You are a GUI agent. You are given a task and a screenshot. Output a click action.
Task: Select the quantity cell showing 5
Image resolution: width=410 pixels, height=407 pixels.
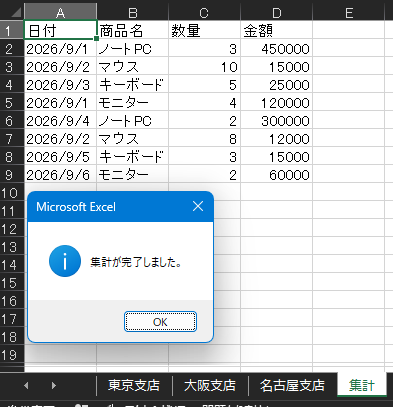tap(204, 85)
